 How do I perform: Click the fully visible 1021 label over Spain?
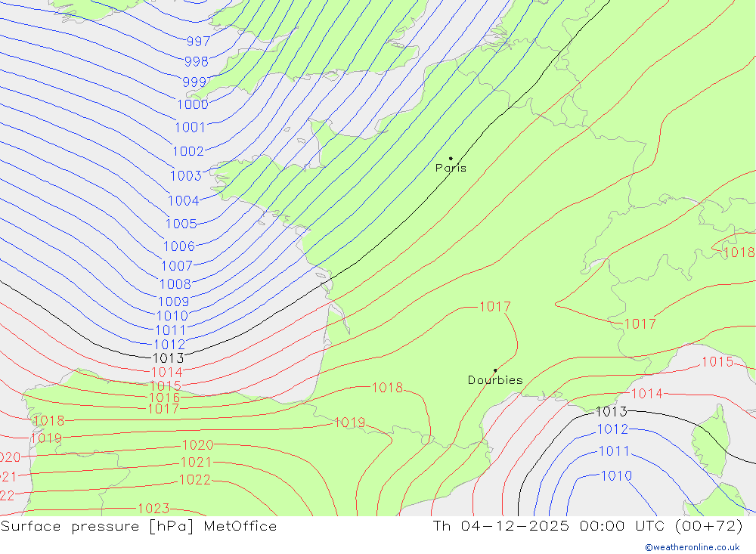[x=196, y=463]
